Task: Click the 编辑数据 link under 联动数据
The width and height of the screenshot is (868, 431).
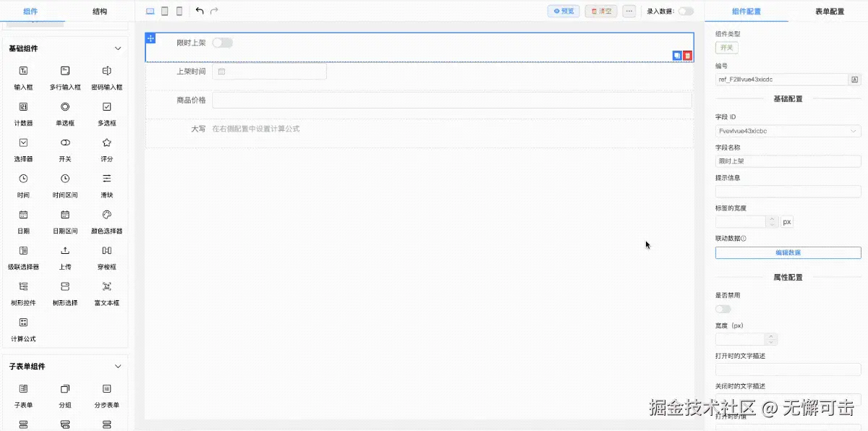Action: click(788, 252)
